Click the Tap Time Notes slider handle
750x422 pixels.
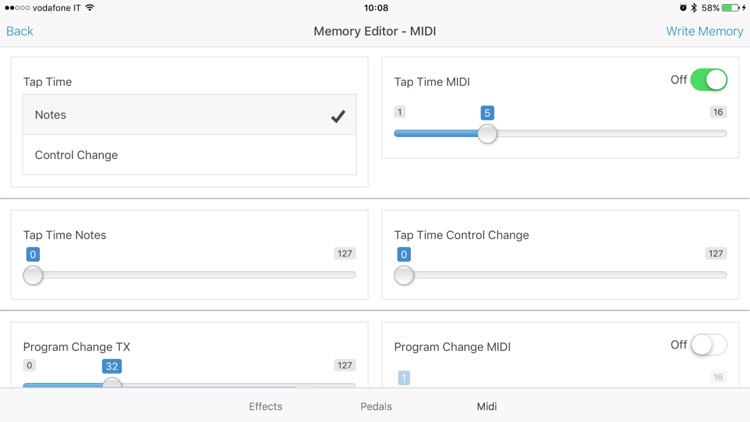click(33, 275)
